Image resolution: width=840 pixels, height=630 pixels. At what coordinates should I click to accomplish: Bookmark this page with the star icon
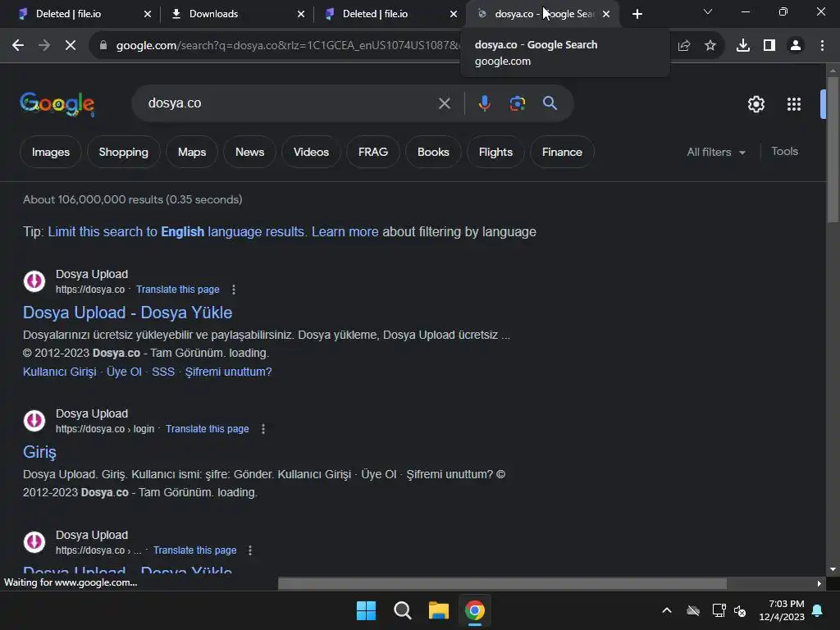point(710,46)
